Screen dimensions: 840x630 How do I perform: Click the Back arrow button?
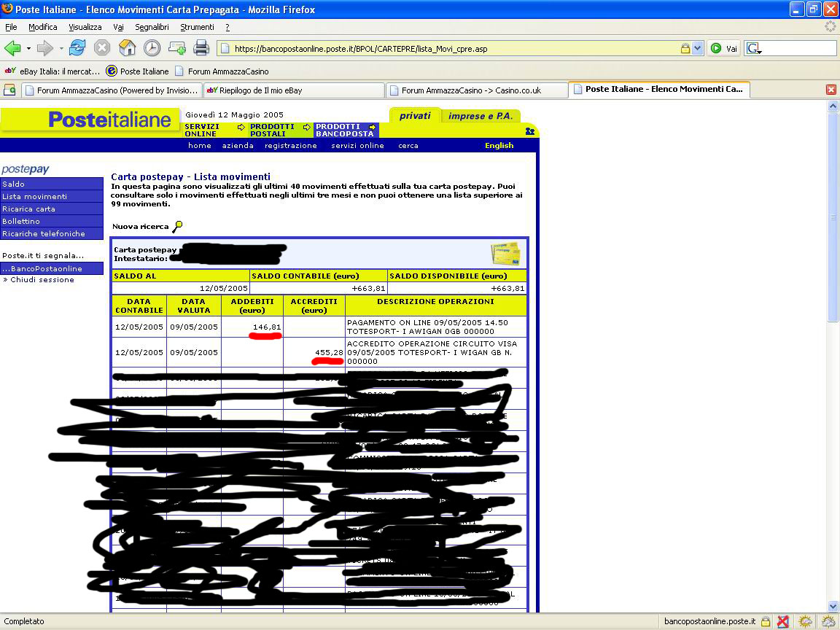12,48
